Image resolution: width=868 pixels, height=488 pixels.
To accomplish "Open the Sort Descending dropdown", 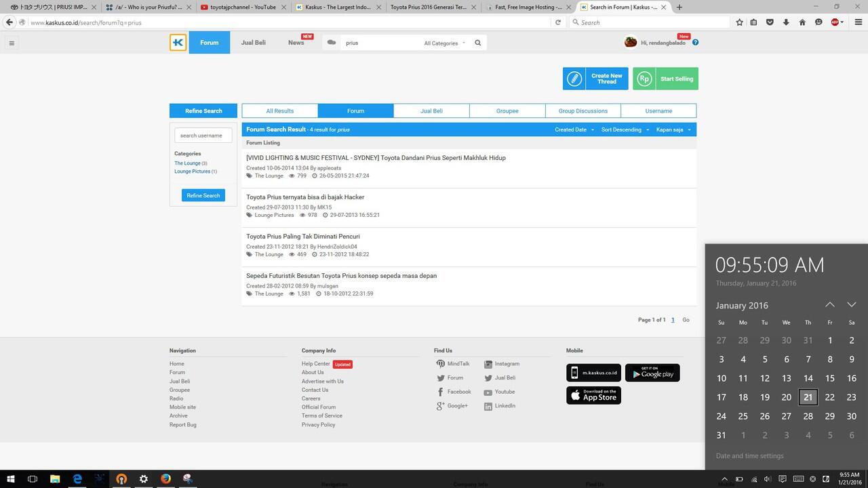I will (625, 129).
